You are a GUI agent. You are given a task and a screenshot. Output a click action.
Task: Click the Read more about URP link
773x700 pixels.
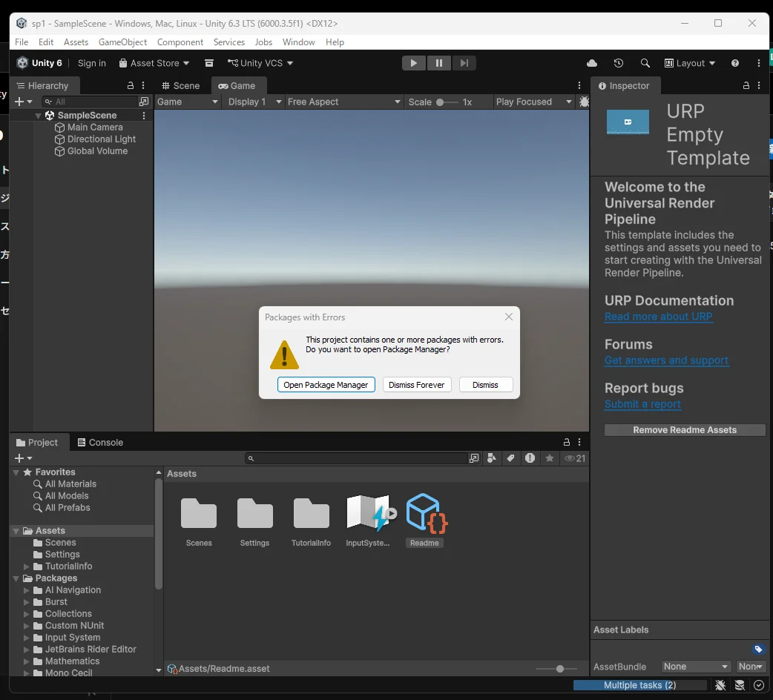point(658,317)
